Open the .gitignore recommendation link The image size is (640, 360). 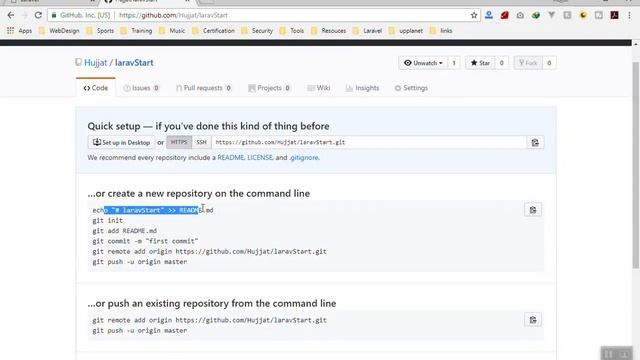click(x=304, y=158)
